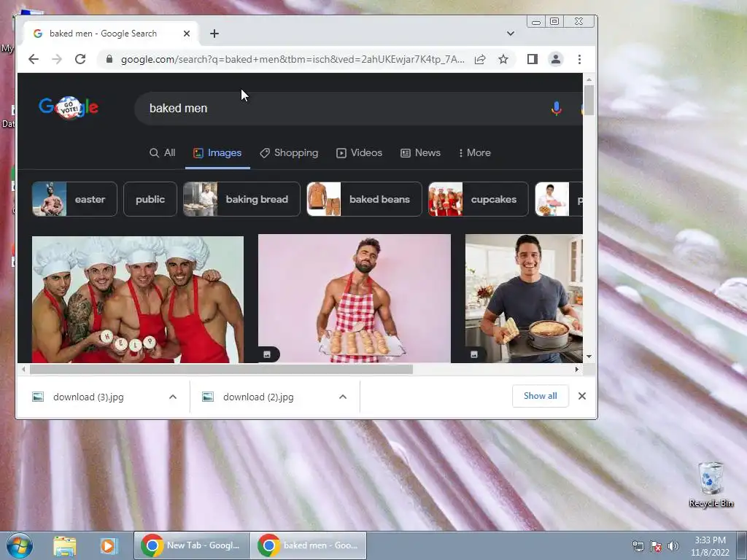
Task: Expand options for download (2).jpg
Action: click(343, 397)
